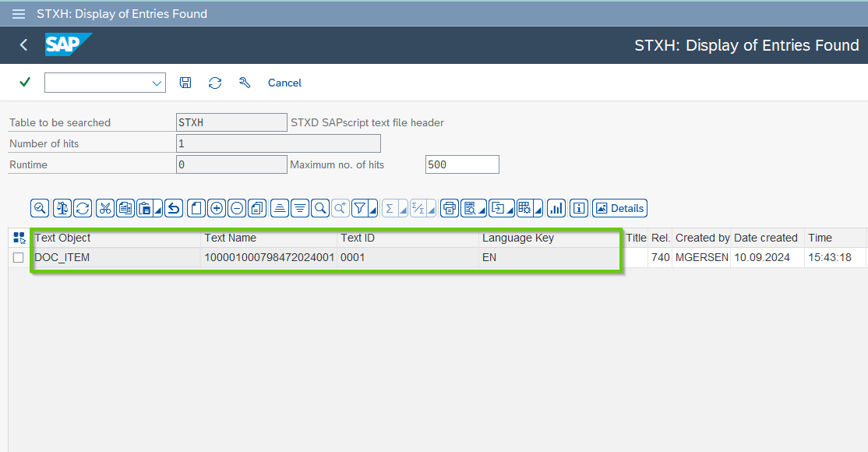Open the command field dropdown arrow

[x=157, y=83]
